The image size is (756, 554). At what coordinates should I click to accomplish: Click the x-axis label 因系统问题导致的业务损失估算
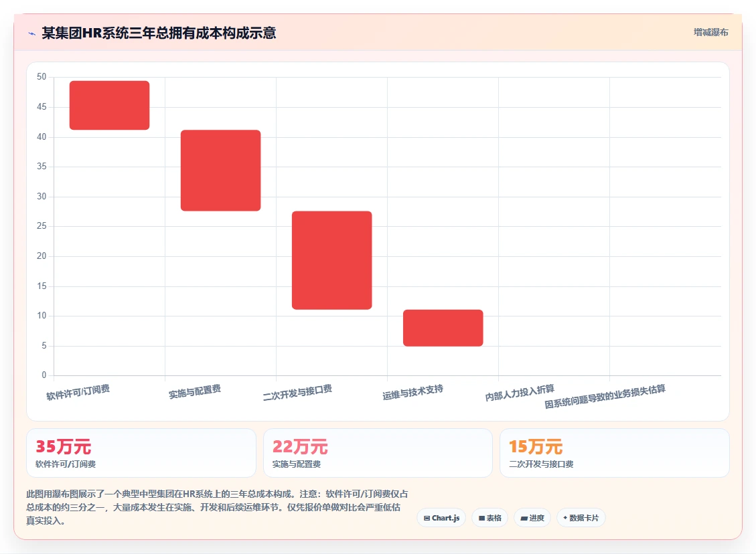tap(605, 397)
